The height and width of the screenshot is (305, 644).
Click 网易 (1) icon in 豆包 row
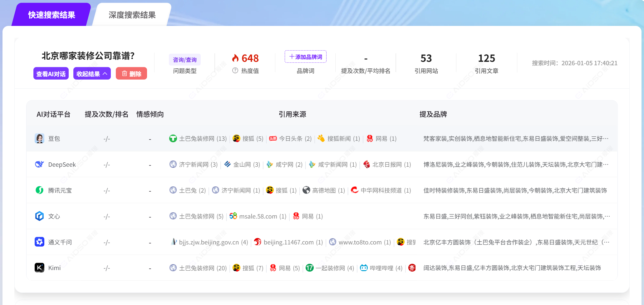pos(370,139)
